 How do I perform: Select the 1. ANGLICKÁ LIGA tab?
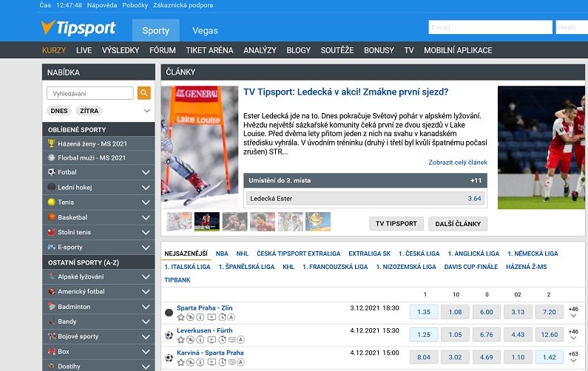pyautogui.click(x=473, y=253)
